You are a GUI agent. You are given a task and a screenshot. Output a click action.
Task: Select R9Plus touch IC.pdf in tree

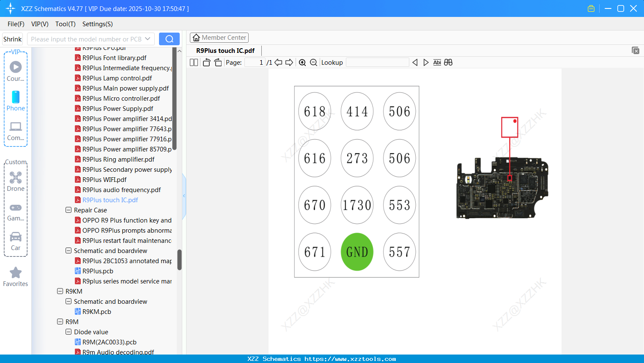click(x=107, y=200)
